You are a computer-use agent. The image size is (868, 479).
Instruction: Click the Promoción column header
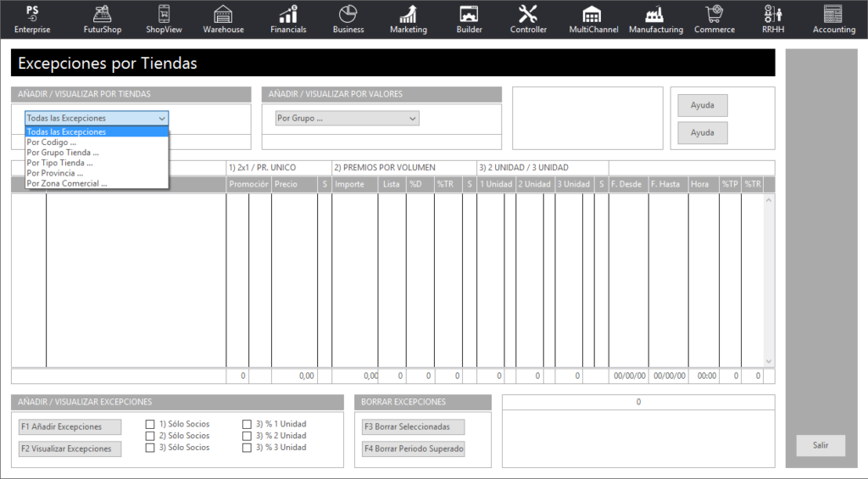pos(248,185)
